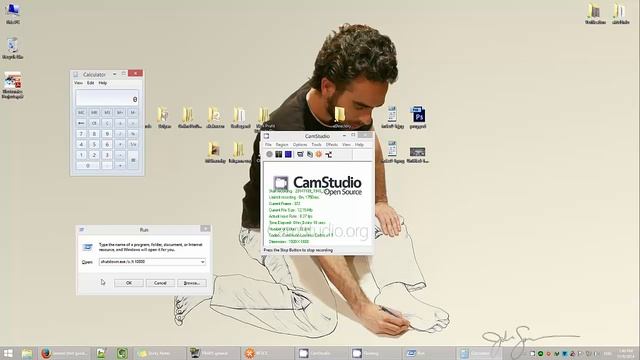Select the Recycle Bin desktop icon

pos(13,48)
